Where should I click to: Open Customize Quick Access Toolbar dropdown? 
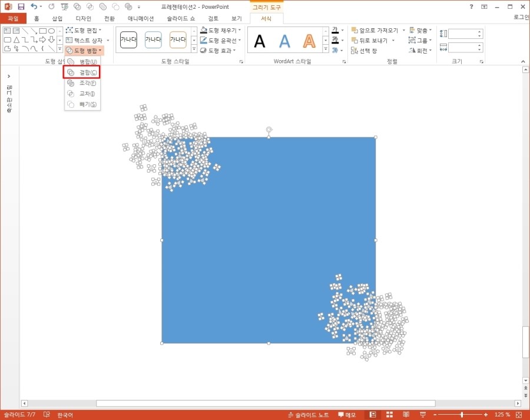139,6
